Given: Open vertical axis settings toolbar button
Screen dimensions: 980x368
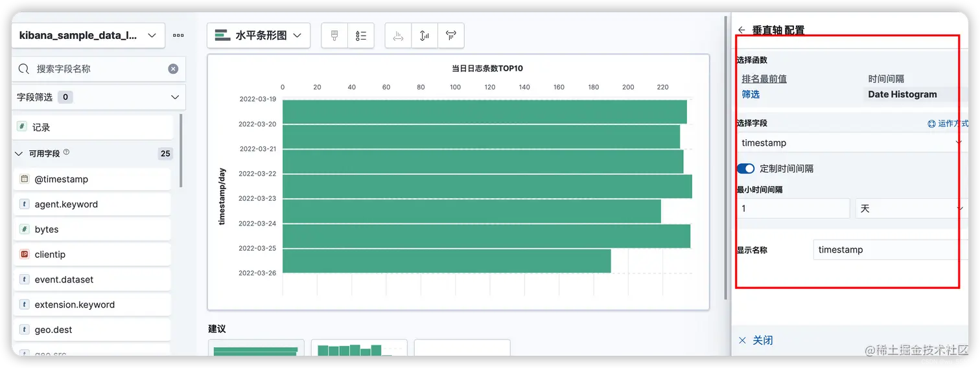Looking at the screenshot, I should pyautogui.click(x=425, y=36).
